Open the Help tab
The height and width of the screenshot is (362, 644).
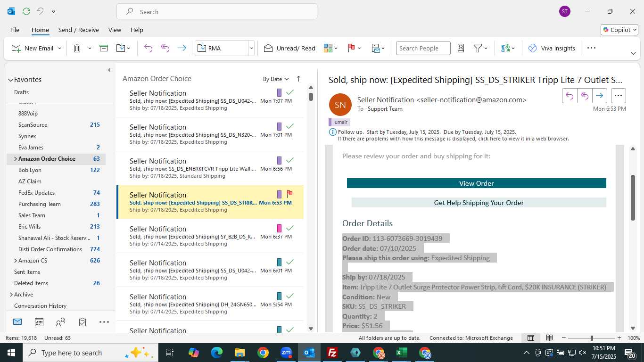point(137,30)
